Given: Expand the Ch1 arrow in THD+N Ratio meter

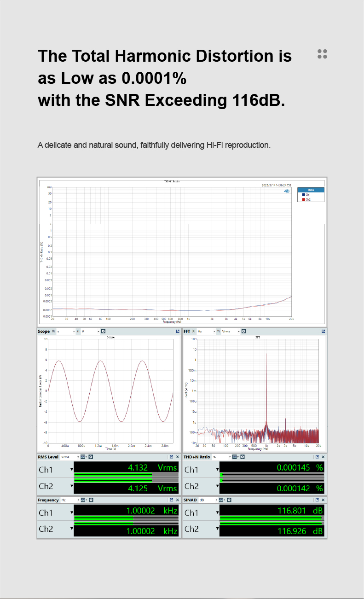Looking at the screenshot, I should pyautogui.click(x=218, y=470).
